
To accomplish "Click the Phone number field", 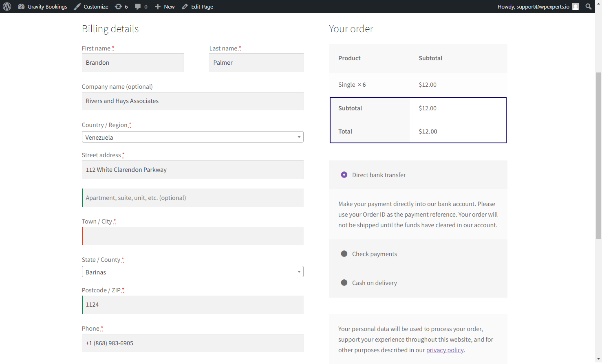I will pyautogui.click(x=193, y=343).
